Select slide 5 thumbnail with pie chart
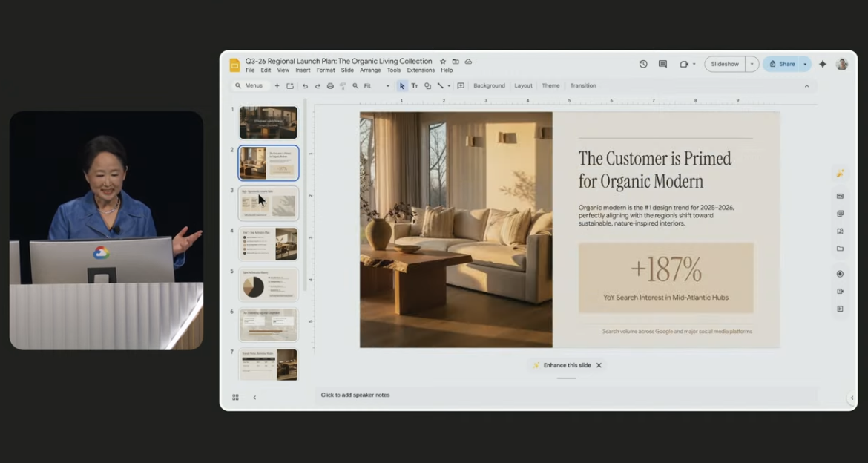 269,284
